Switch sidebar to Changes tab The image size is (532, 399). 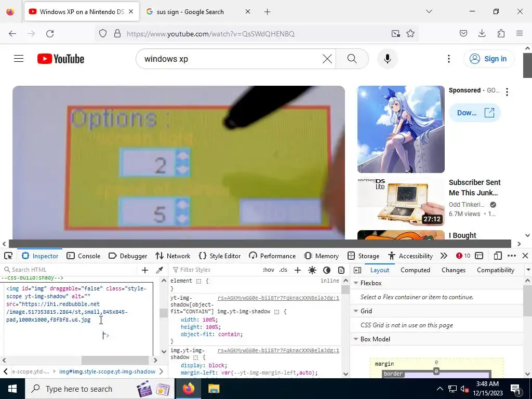(x=453, y=270)
